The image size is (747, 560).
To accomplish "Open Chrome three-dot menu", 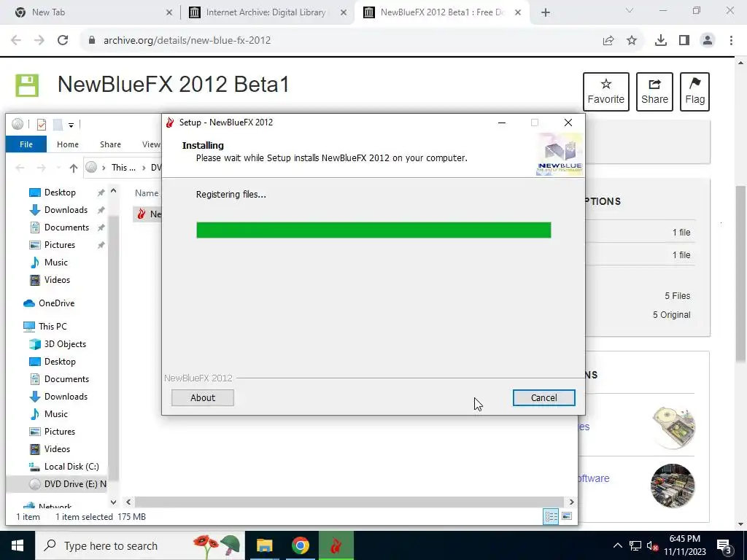I will [x=731, y=41].
